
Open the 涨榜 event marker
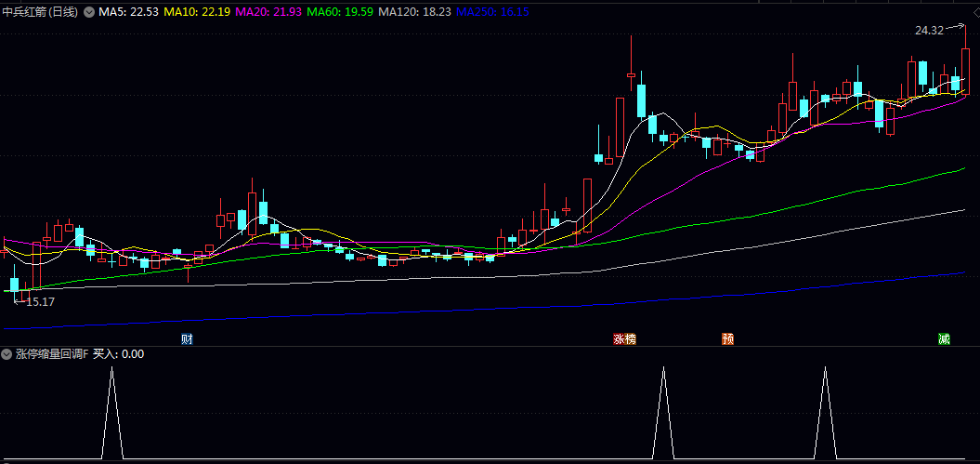coord(624,338)
